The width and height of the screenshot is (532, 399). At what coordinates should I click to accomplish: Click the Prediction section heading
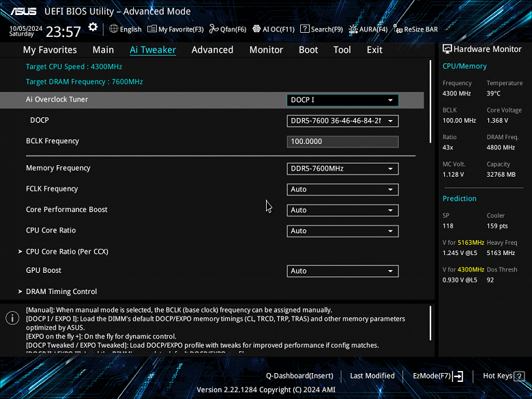(460, 198)
